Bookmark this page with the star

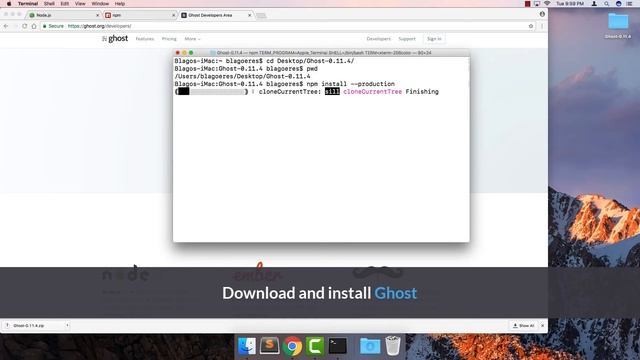[531, 26]
